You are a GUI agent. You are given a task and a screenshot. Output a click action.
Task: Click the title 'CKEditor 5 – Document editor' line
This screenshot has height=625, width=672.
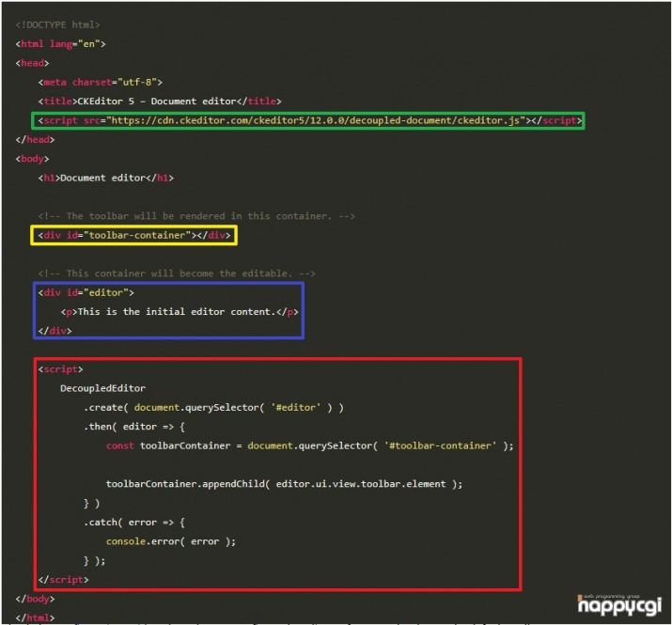click(160, 102)
